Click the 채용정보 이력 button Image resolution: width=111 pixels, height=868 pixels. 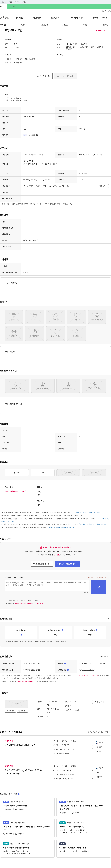tap(99, 702)
